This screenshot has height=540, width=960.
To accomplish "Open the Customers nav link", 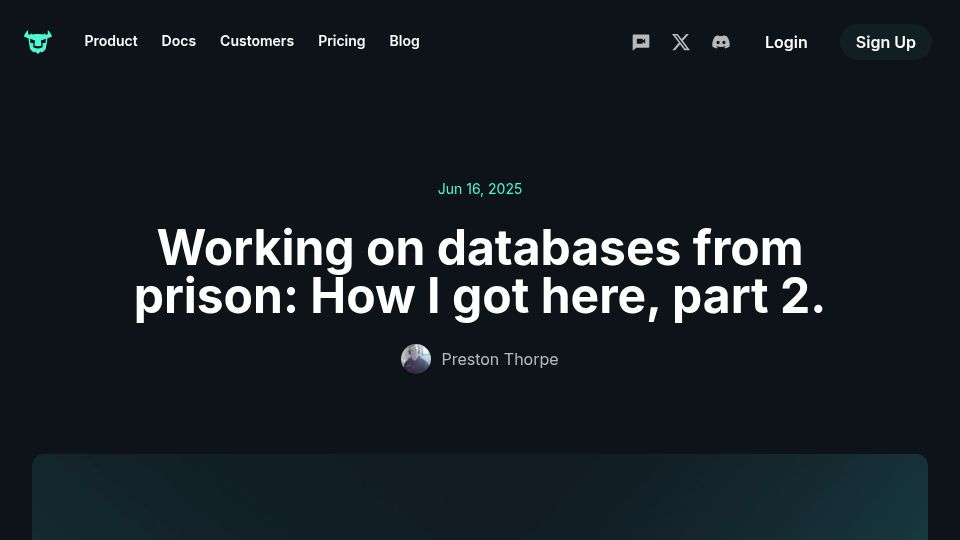I will [257, 41].
